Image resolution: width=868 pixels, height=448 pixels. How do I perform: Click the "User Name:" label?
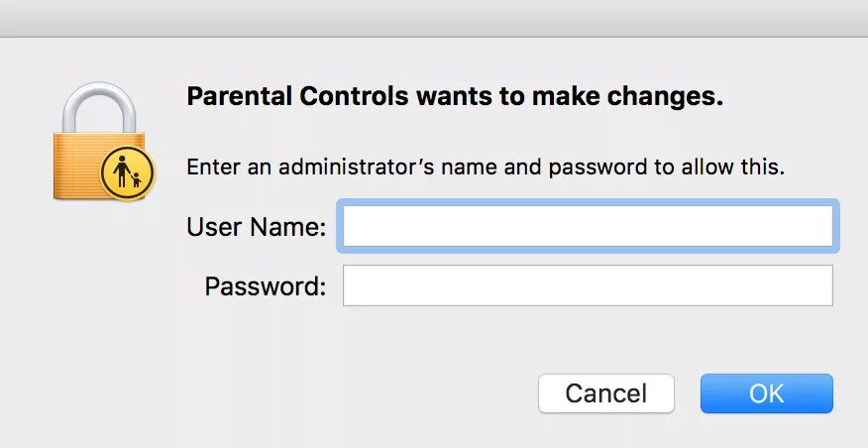[x=256, y=227]
